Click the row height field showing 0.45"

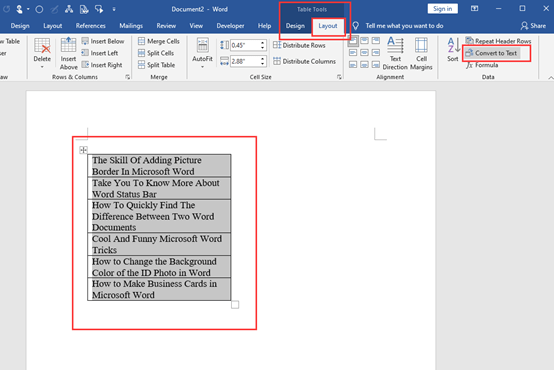245,45
